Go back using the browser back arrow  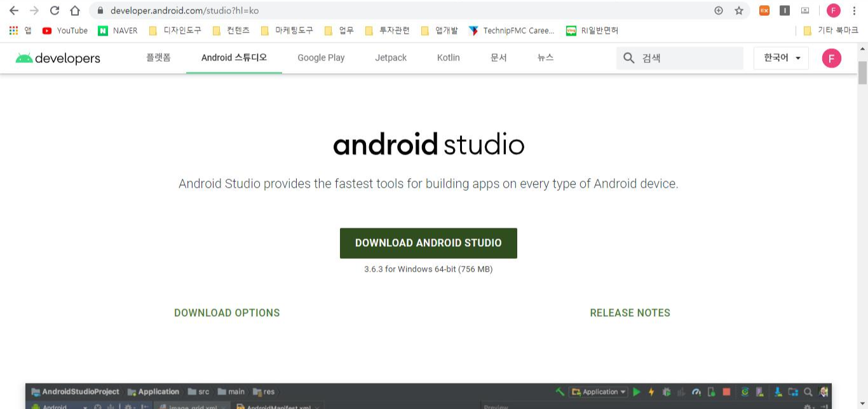13,10
